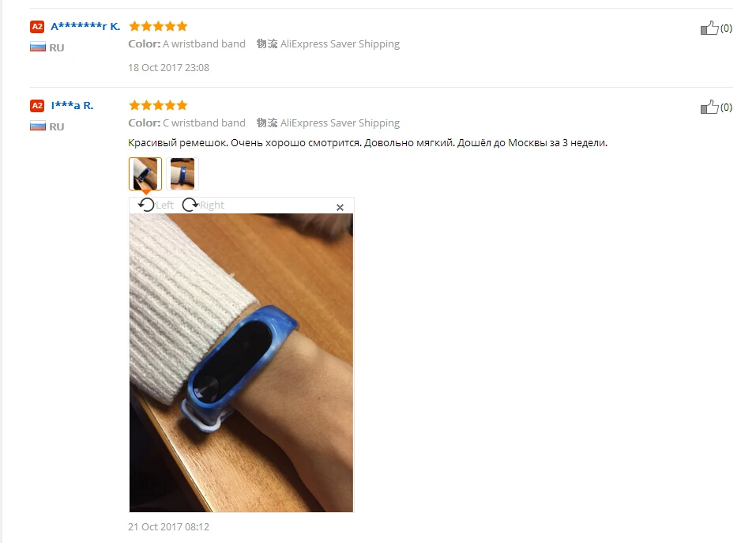Like the review by I***a R.
The height and width of the screenshot is (543, 756).
[709, 107]
